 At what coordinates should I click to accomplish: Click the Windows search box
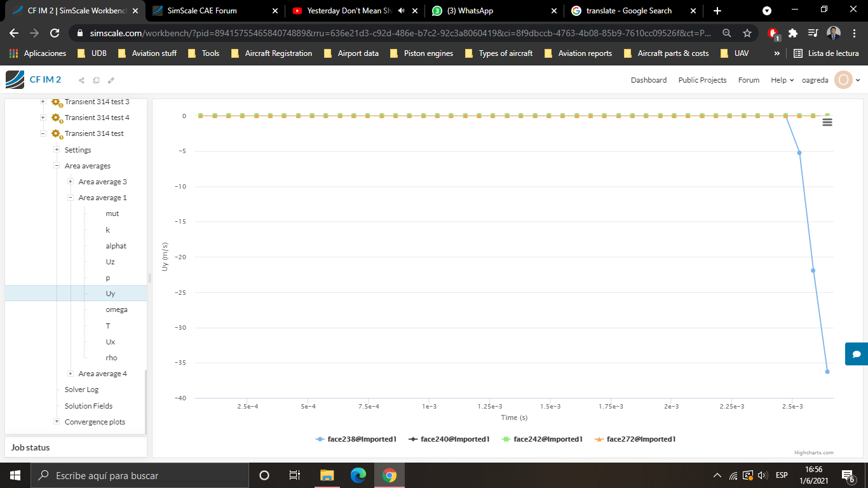[x=140, y=475]
